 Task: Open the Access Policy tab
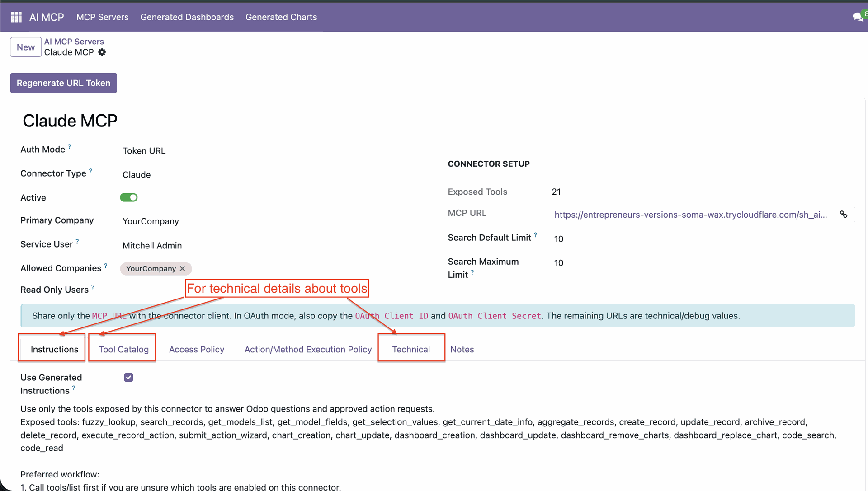click(196, 349)
